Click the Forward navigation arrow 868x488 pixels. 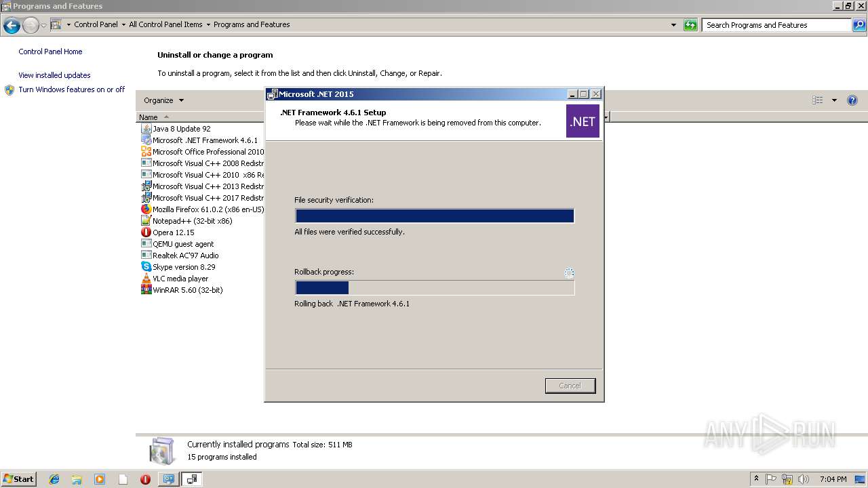pos(31,26)
